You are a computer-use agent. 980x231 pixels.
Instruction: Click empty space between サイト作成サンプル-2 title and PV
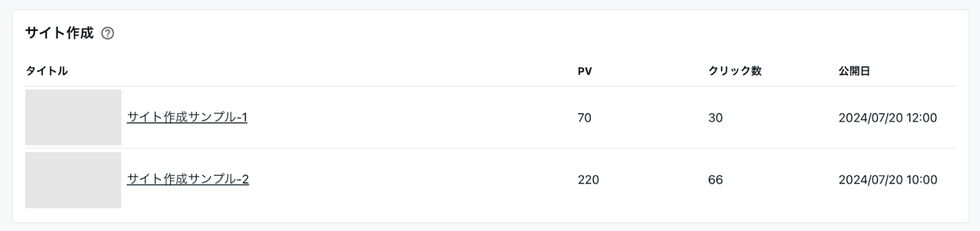pos(410,180)
